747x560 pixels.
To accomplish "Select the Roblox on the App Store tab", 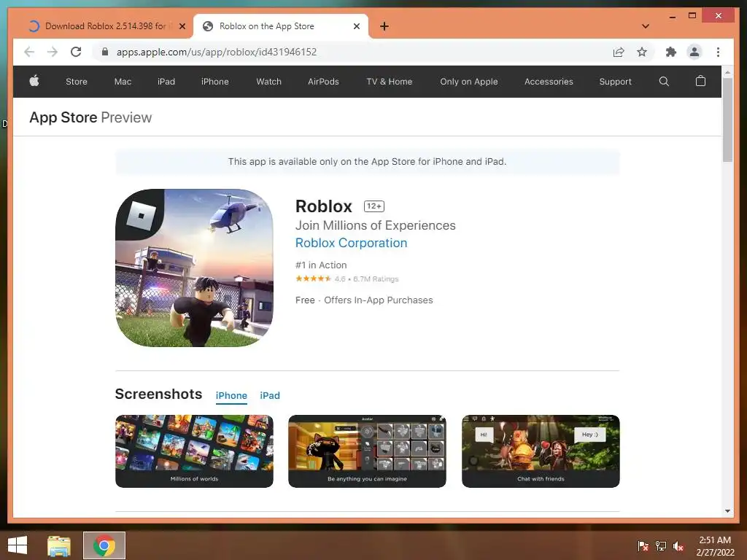I will pyautogui.click(x=281, y=26).
